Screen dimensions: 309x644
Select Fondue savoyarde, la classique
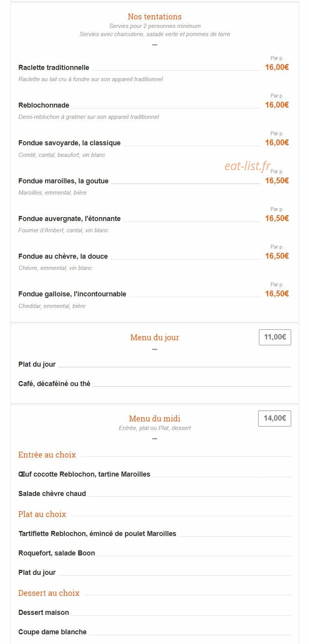69,143
